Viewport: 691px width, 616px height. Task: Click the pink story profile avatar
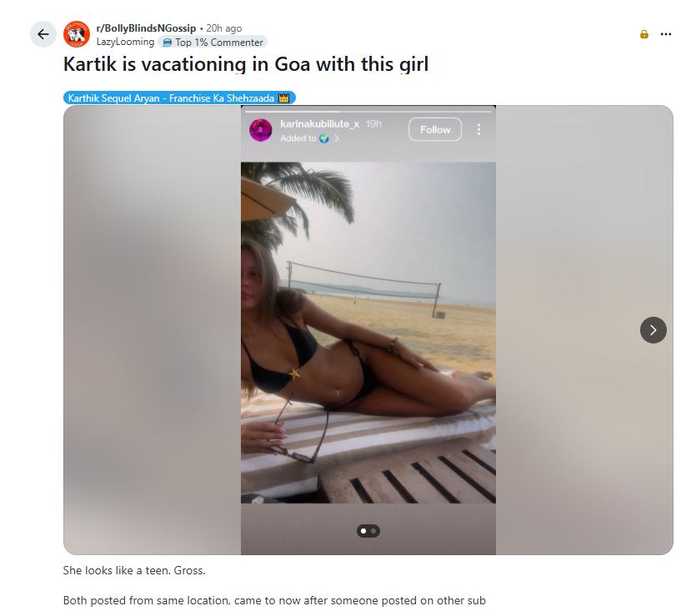pos(260,130)
